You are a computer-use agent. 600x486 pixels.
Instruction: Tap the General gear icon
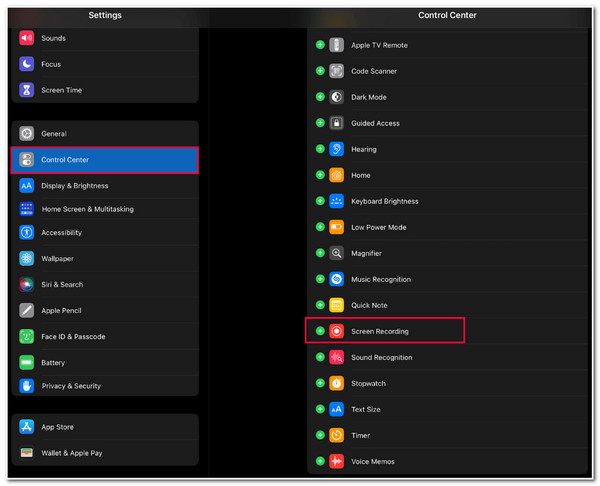26,134
